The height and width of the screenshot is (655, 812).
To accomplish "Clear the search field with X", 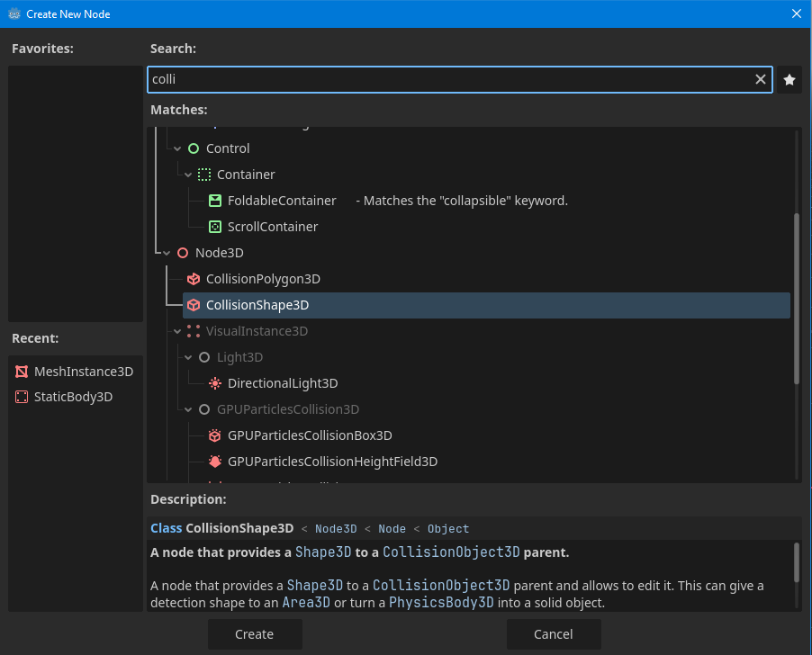I will pyautogui.click(x=761, y=80).
